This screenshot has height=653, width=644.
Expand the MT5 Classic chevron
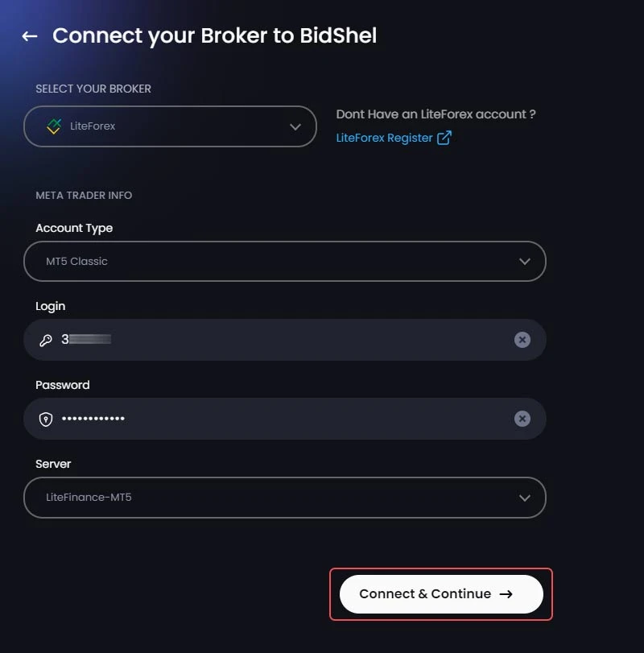coord(525,261)
